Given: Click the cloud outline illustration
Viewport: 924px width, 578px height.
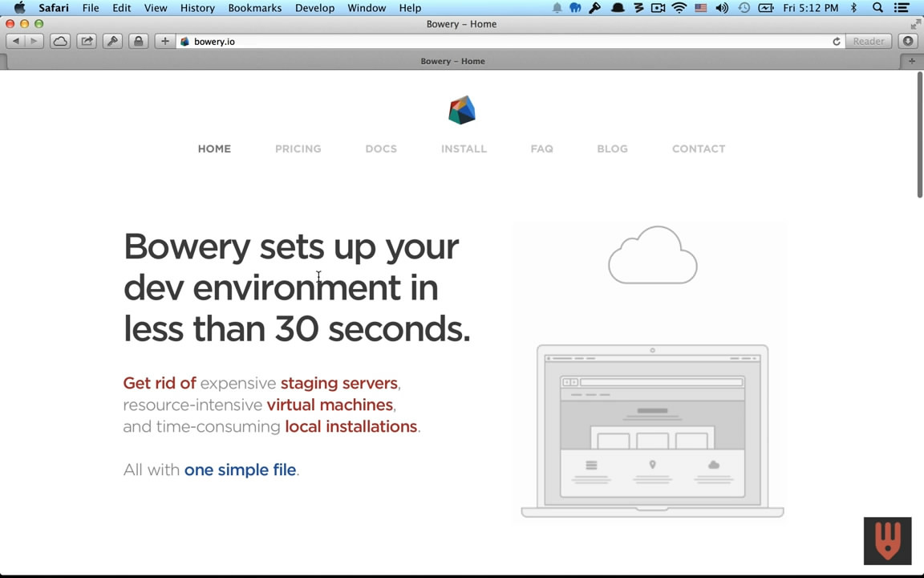Looking at the screenshot, I should click(653, 254).
